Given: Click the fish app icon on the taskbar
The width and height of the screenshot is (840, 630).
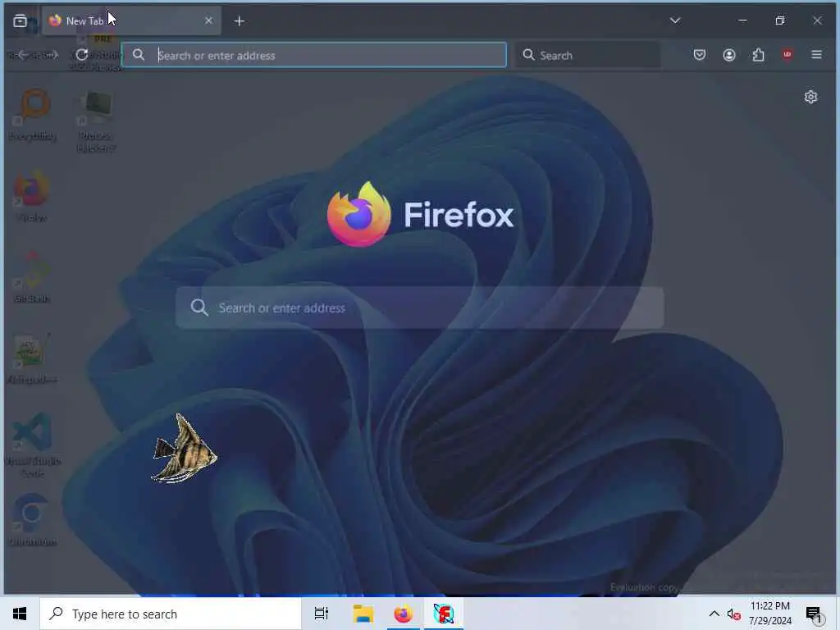Looking at the screenshot, I should 444,614.
